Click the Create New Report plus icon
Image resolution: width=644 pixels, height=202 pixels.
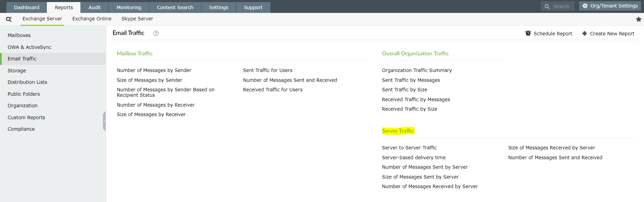click(584, 34)
